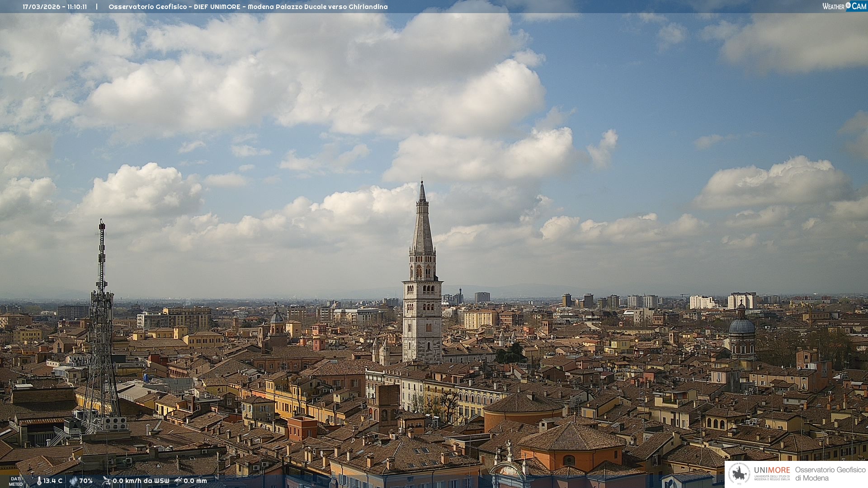Image resolution: width=868 pixels, height=488 pixels.
Task: Click the 0.0 km/h da WSW wind reading
Action: [141, 481]
